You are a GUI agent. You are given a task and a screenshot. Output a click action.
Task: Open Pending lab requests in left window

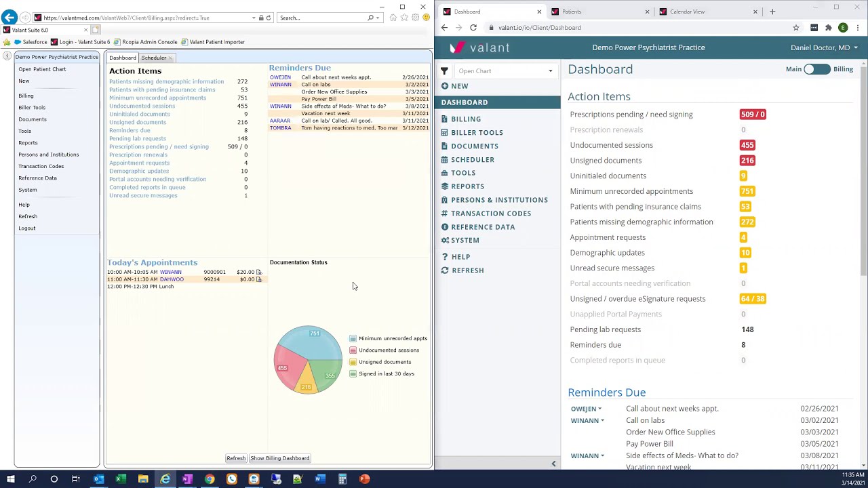(138, 138)
